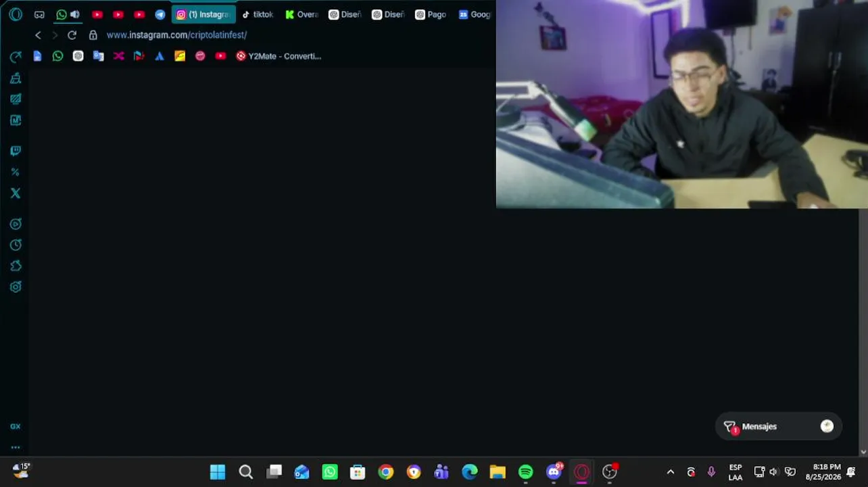Switch to the Goog... tab

pos(475,14)
